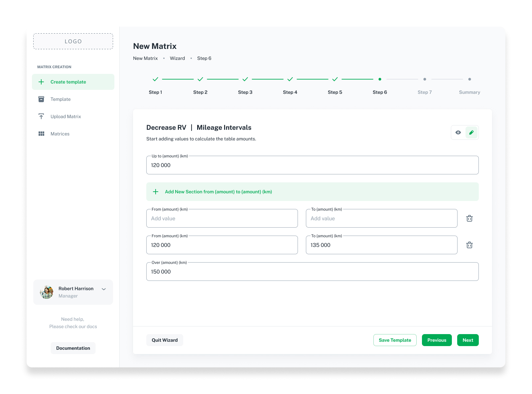Click the MATRIX CREATION section label
This screenshot has height=394, width=532.
54,67
